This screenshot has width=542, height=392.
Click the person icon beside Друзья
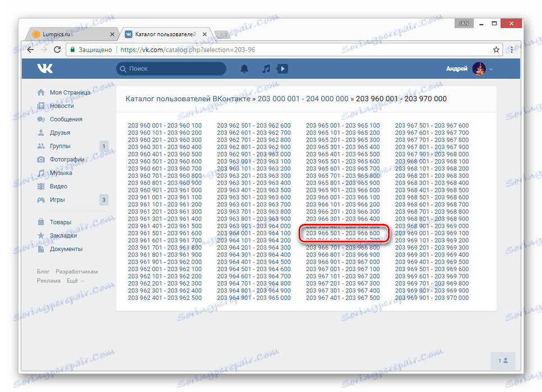(x=41, y=133)
